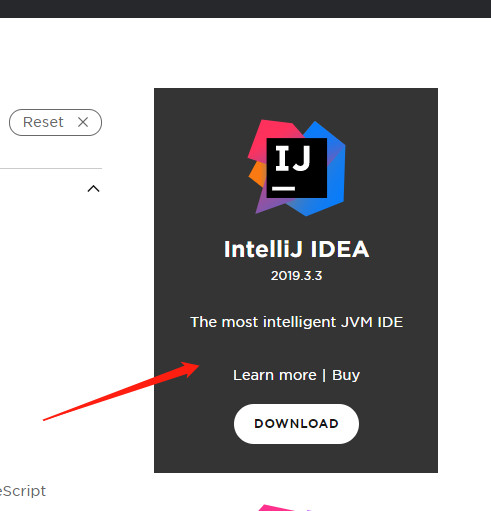The image size is (491, 511).
Task: Open the Buy link
Action: click(346, 375)
